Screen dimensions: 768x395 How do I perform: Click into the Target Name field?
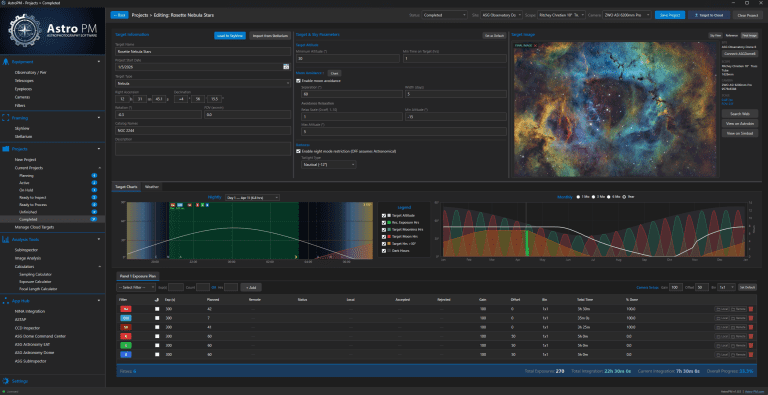(203, 50)
